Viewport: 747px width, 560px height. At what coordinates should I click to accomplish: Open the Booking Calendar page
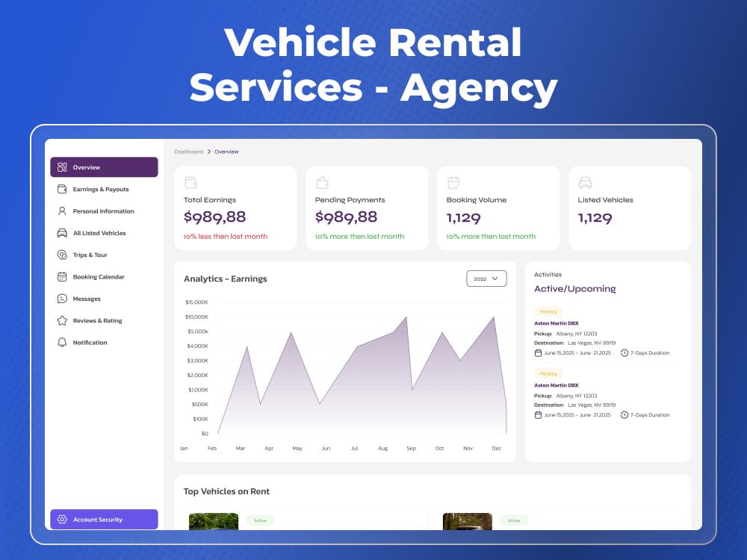click(x=104, y=277)
